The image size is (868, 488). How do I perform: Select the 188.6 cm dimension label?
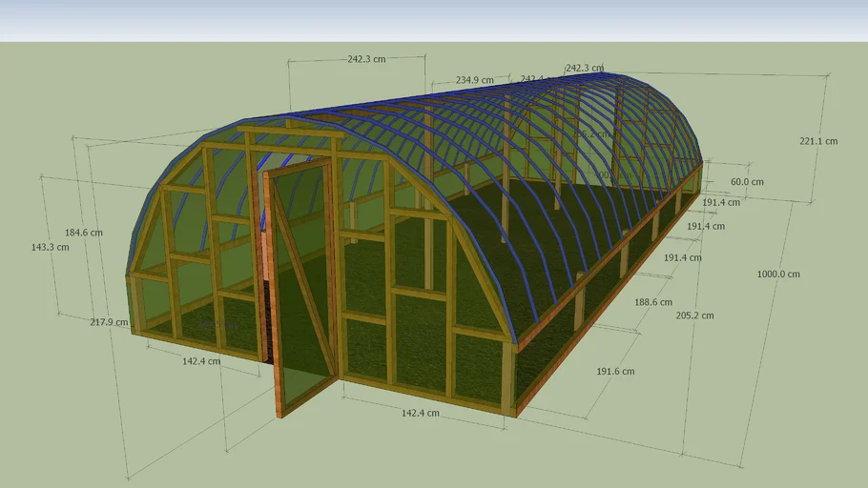[x=653, y=302]
